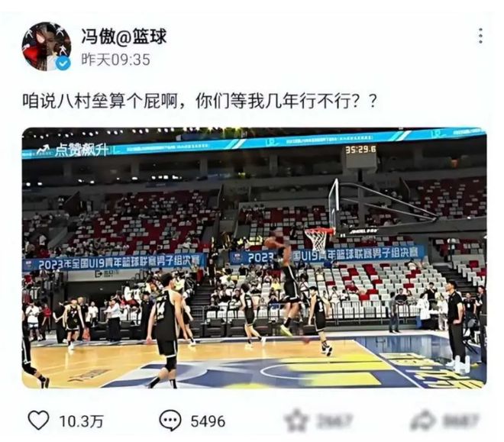Open the poster's round avatar picture
This screenshot has width=504, height=442.
(47, 47)
